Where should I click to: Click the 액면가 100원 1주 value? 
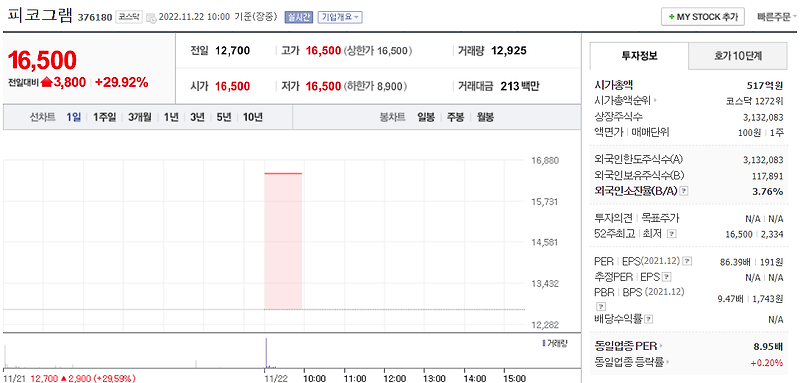pyautogui.click(x=761, y=133)
